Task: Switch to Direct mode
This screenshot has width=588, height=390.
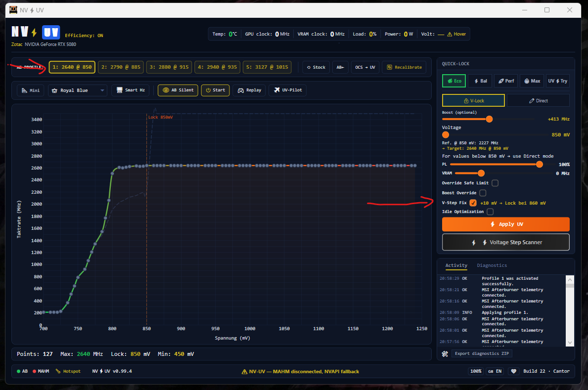Action: click(539, 100)
